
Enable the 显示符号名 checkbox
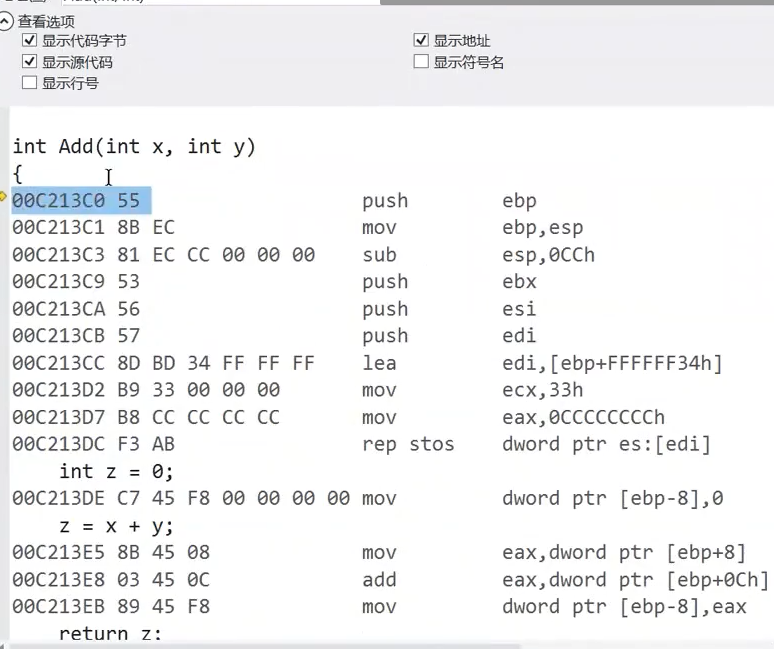[x=421, y=61]
